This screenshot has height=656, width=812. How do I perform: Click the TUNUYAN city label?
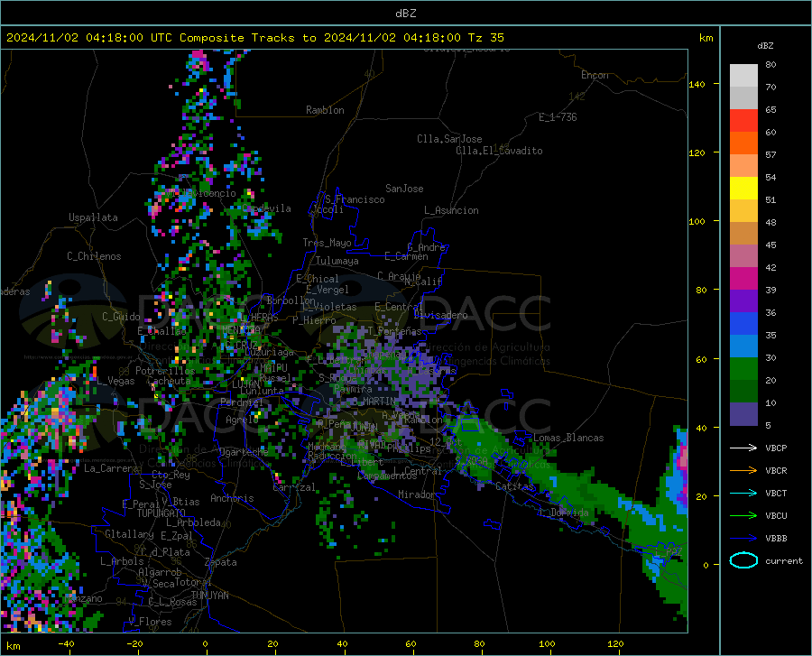(x=209, y=596)
